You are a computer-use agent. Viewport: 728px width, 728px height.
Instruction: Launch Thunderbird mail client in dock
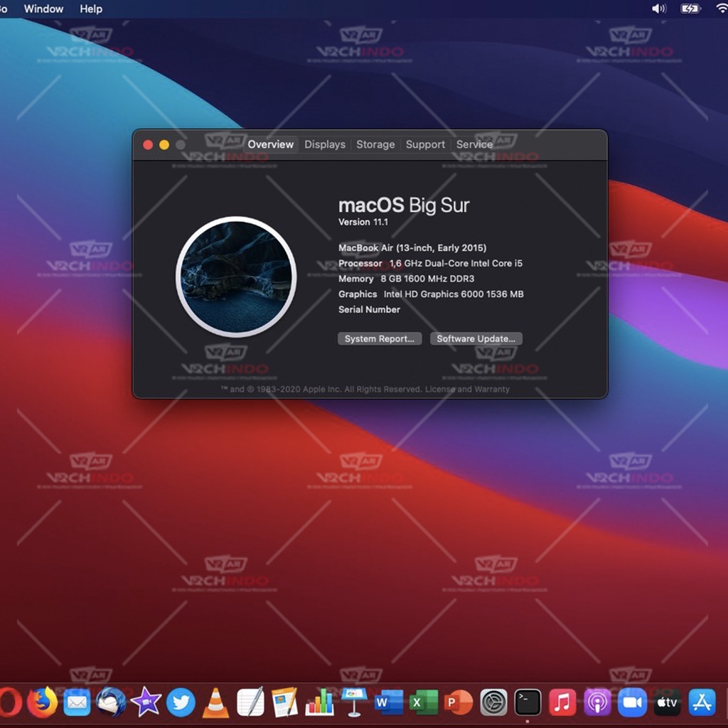[111, 702]
